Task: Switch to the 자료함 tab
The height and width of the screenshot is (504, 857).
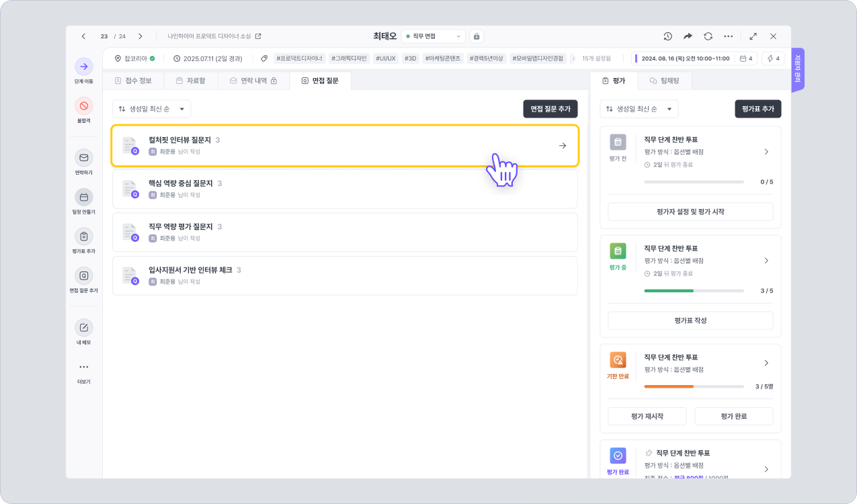Action: point(190,81)
